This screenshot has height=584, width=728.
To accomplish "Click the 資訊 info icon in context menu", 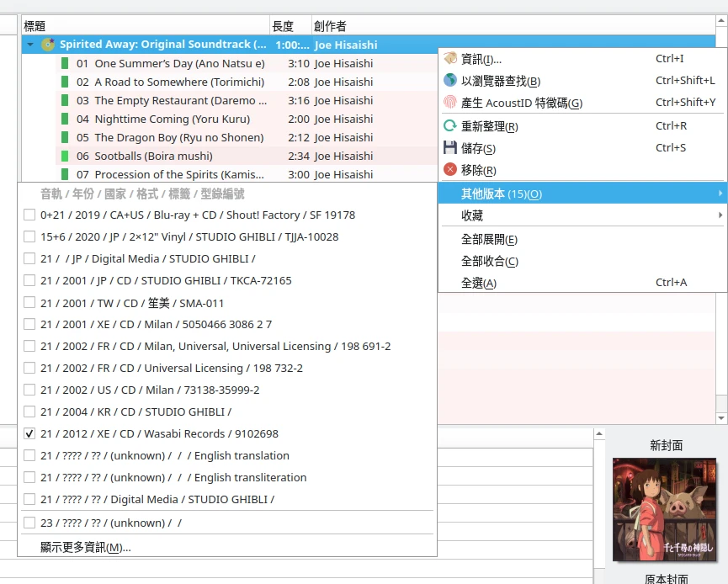I will 450,59.
